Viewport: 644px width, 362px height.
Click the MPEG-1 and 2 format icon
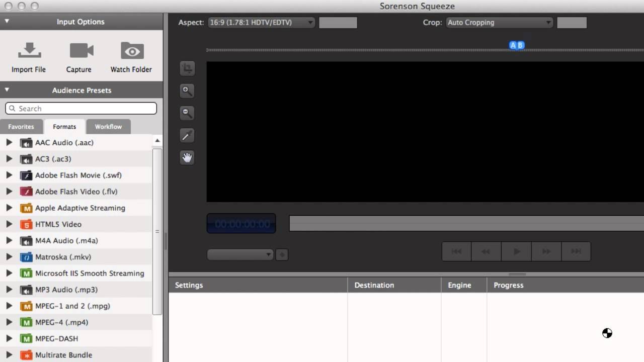point(26,306)
